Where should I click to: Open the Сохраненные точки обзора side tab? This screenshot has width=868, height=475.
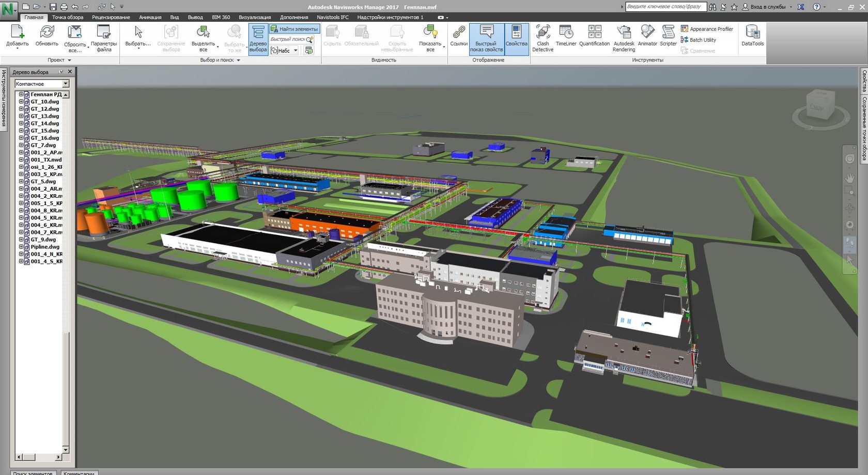864,129
